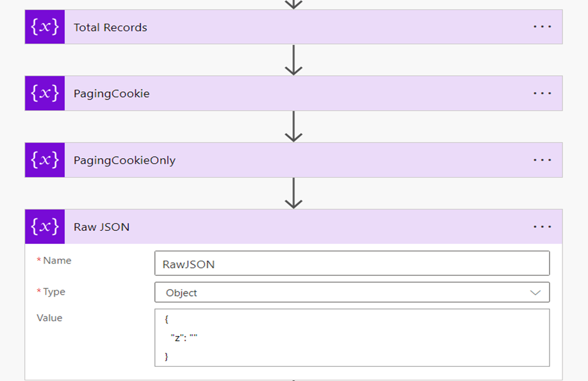
Task: Insert step above the Raw JSON action
Action: pyautogui.click(x=293, y=193)
